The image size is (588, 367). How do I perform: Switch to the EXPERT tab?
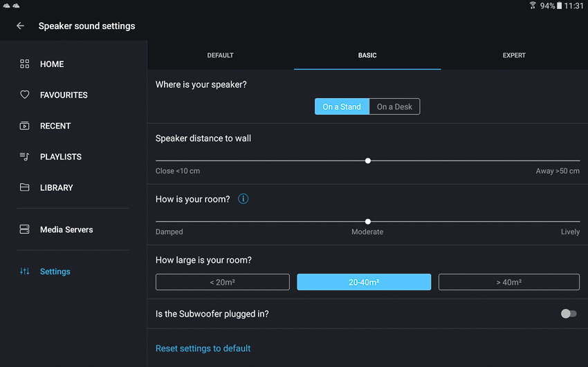click(x=514, y=55)
